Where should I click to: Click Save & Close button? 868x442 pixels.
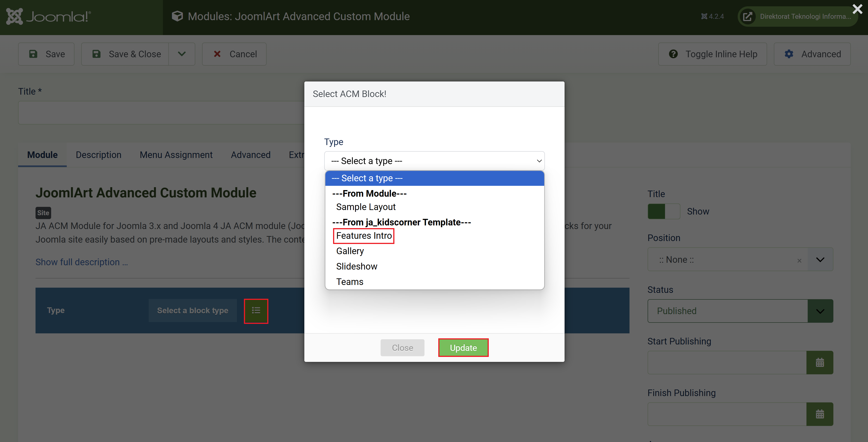pos(125,54)
